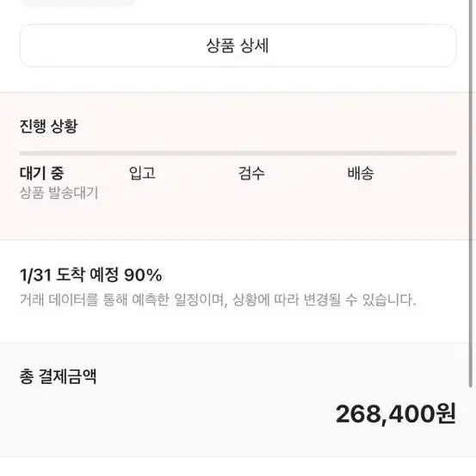Image resolution: width=476 pixels, height=476 pixels.
Task: Click the progress bar segment above 배송
Action: tap(402, 153)
